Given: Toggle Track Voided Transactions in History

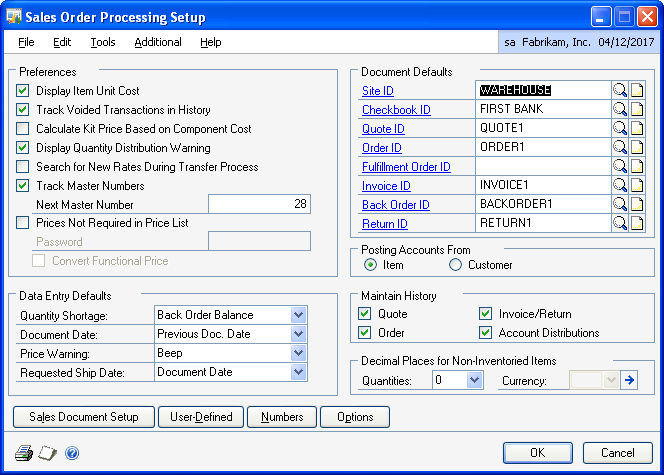Looking at the screenshot, I should (22, 110).
